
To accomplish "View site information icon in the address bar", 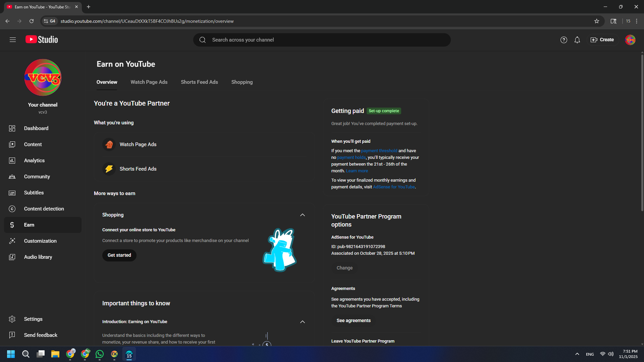I will pyautogui.click(x=50, y=21).
